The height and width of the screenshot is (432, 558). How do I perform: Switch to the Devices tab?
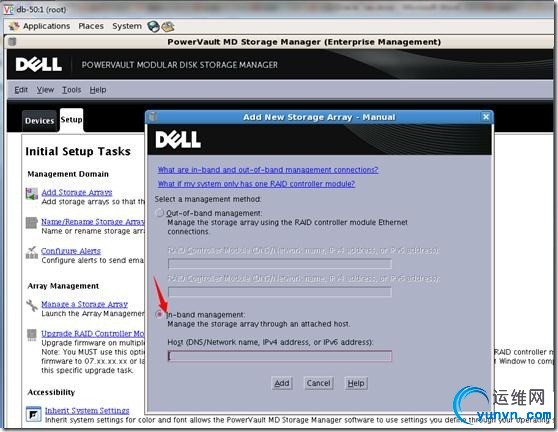(x=40, y=121)
